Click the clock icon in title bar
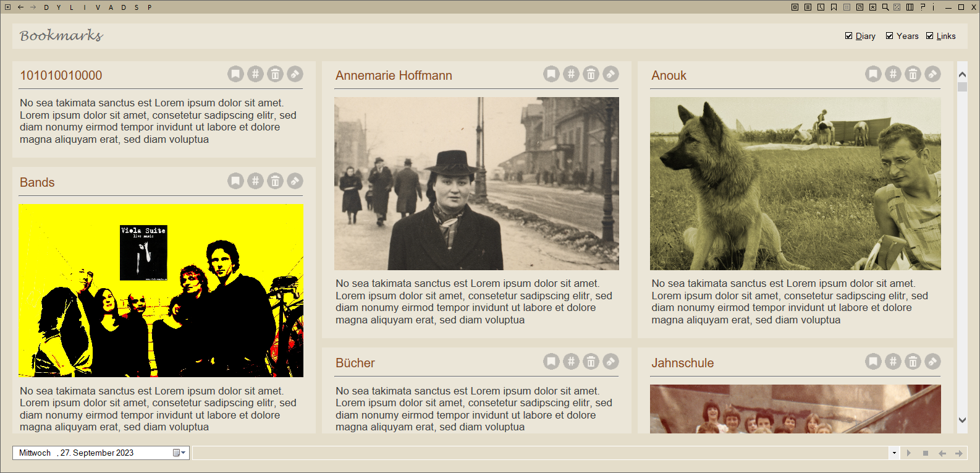The width and height of the screenshot is (980, 473). click(821, 7)
